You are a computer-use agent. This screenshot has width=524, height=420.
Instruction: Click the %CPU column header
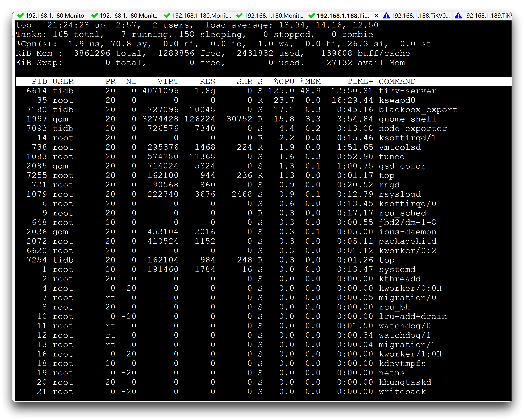(x=284, y=81)
